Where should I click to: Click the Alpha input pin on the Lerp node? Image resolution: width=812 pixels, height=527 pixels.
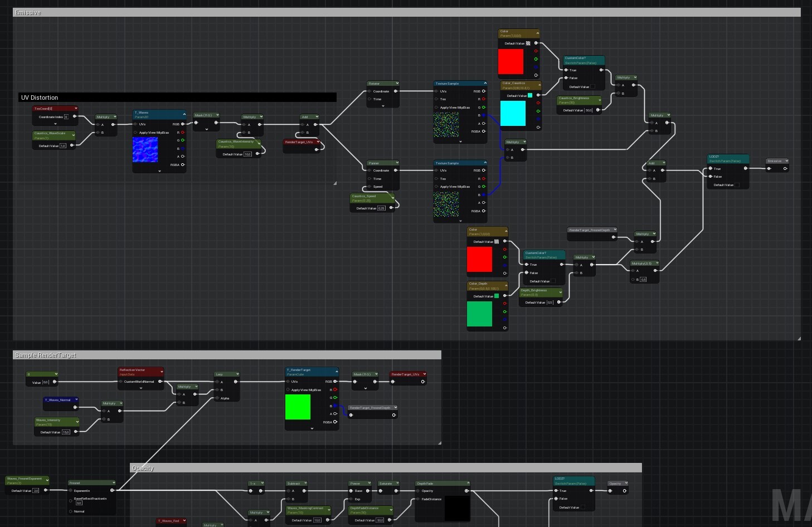[x=216, y=398]
